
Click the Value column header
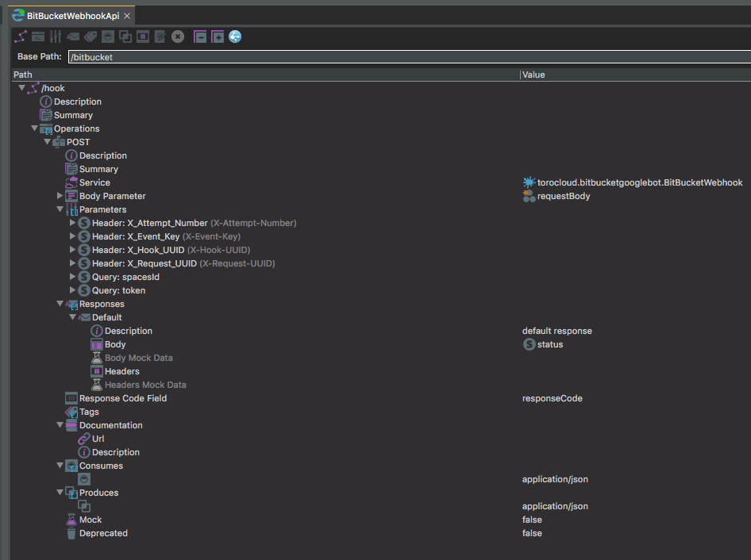coord(636,75)
